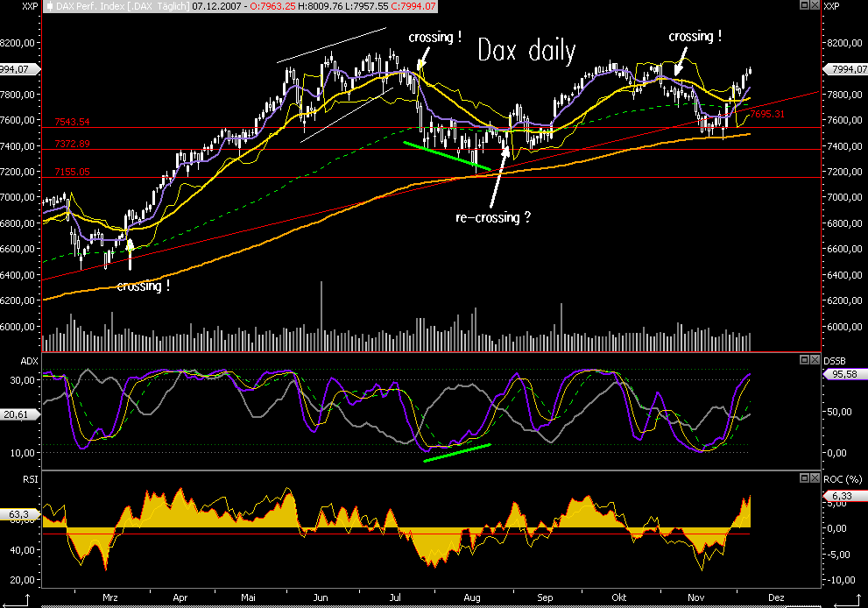The height and width of the screenshot is (608, 868).
Task: Click the 7155.05 horizontal level label
Action: click(72, 172)
